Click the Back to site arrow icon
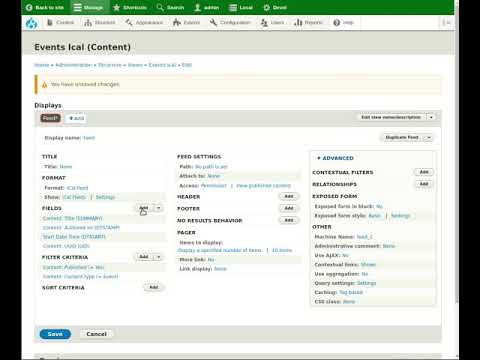 coord(29,7)
